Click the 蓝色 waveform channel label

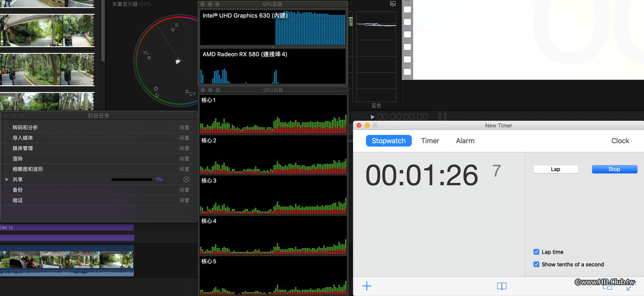pos(376,106)
